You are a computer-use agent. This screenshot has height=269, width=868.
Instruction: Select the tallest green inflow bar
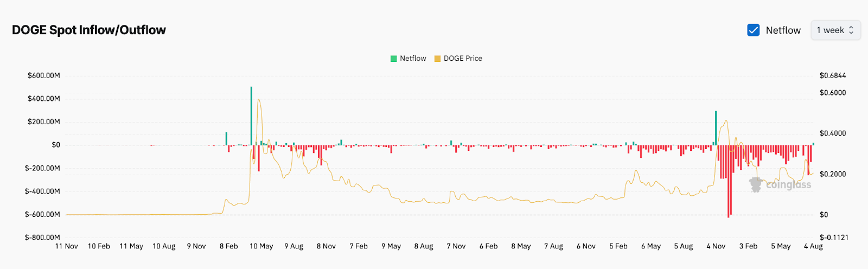(251, 115)
